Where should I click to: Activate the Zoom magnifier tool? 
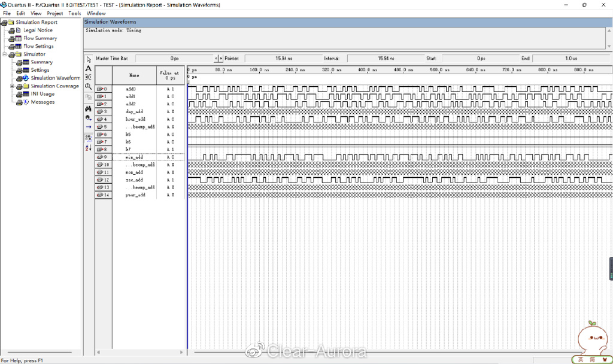89,86
